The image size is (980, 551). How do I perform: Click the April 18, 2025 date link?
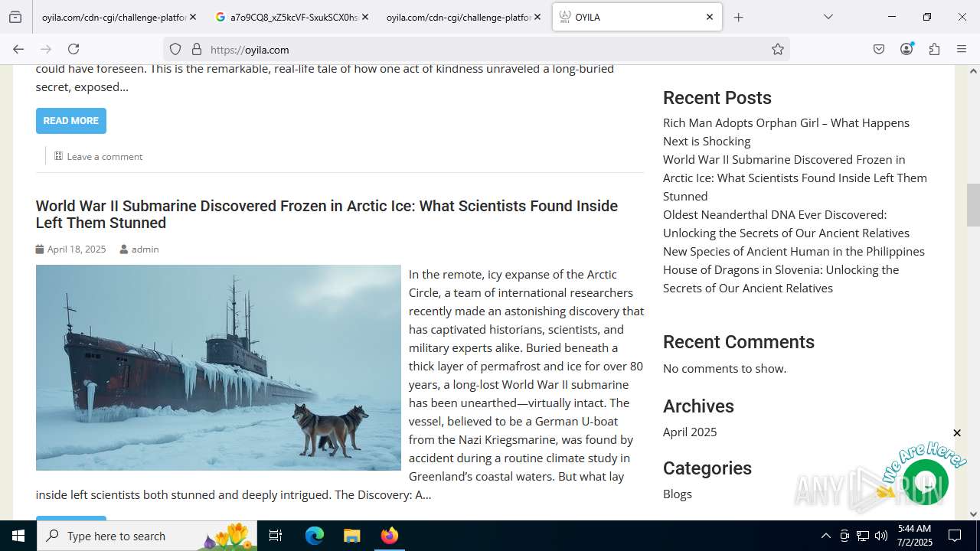coord(77,249)
